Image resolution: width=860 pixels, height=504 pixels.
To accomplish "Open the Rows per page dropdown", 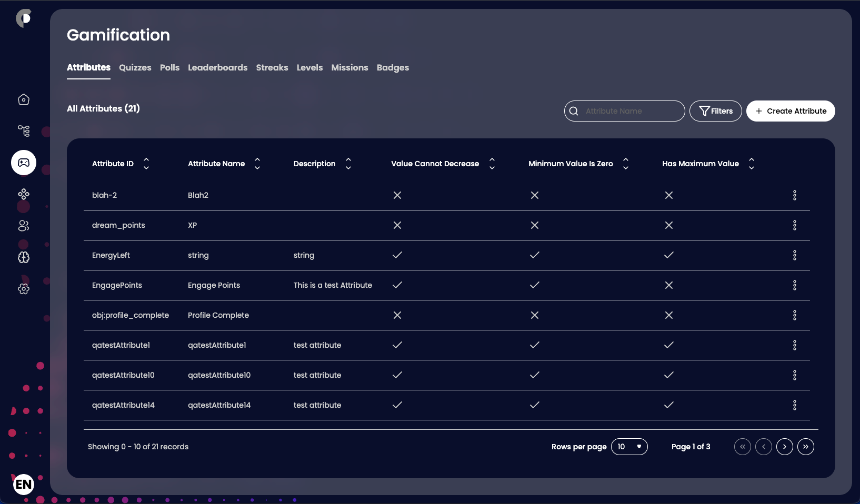I will (x=629, y=447).
